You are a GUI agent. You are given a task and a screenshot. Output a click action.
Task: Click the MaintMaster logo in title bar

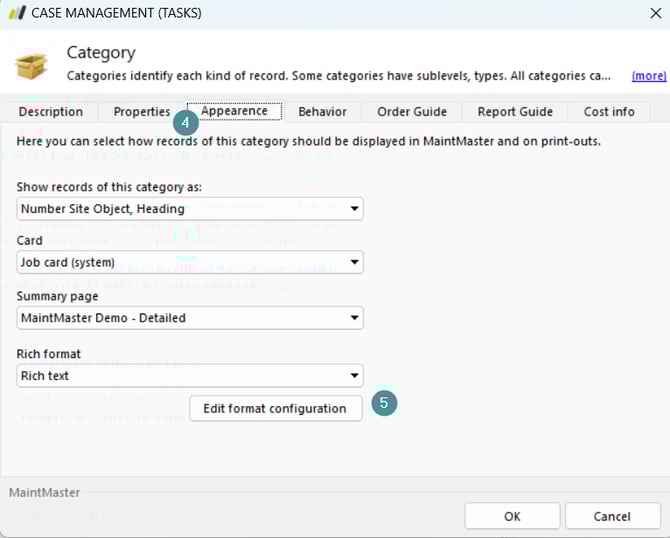click(x=16, y=13)
